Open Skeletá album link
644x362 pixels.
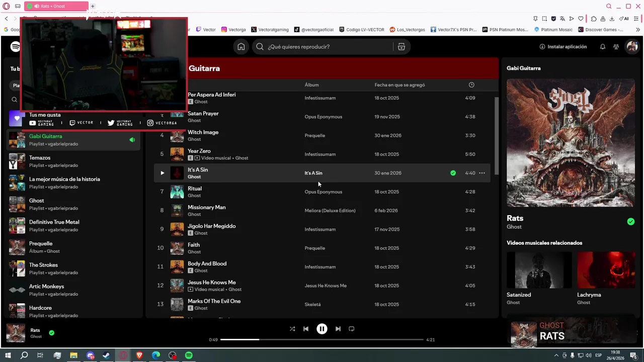312,305
